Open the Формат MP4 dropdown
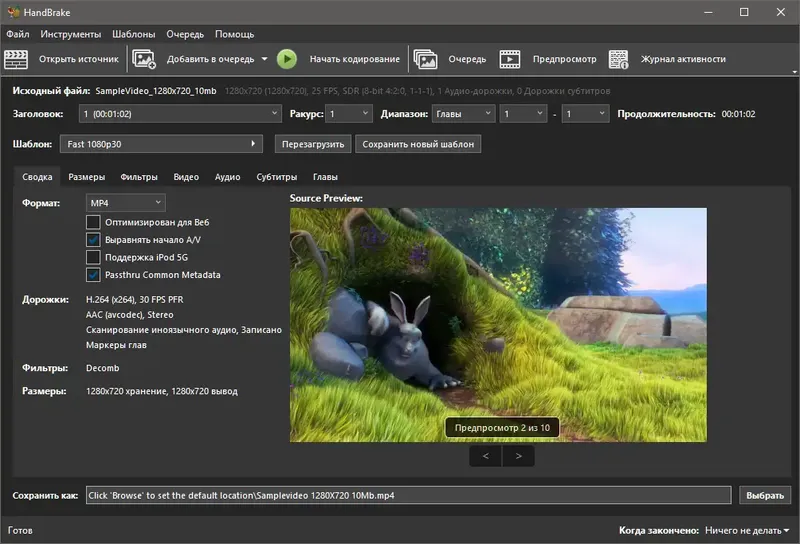Viewport: 800px width, 544px height. coord(125,204)
